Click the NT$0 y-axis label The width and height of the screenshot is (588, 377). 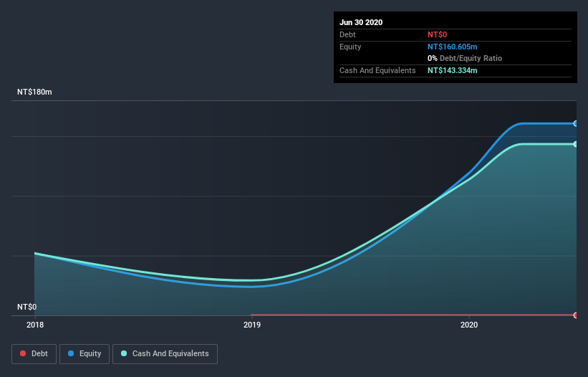click(27, 307)
